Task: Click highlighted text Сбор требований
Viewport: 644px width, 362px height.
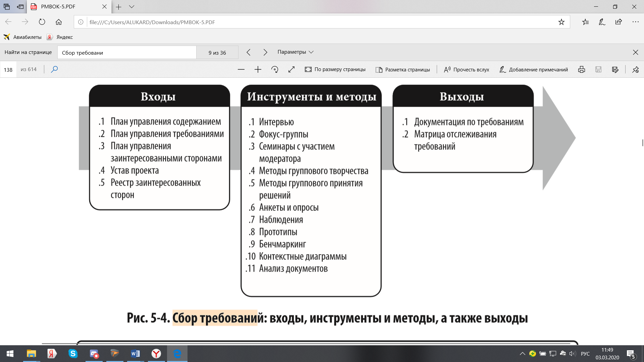Action: tap(215, 318)
